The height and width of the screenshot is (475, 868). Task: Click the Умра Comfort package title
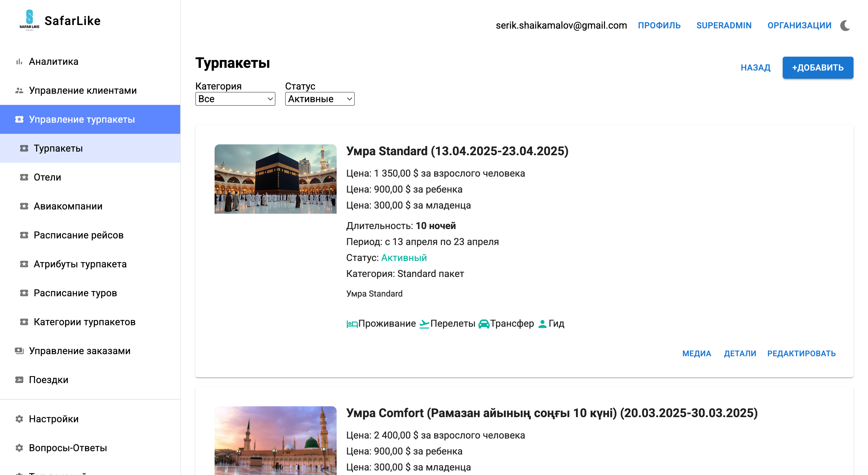[552, 413]
